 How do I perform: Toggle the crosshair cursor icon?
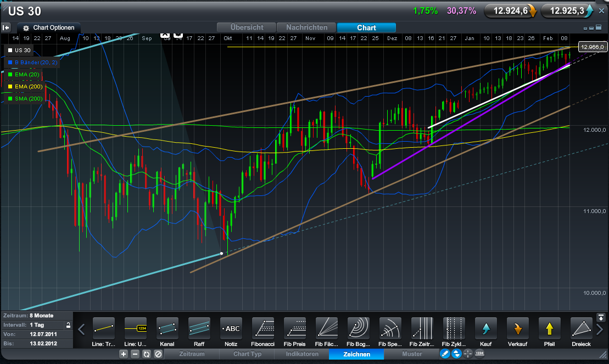pyautogui.click(x=468, y=354)
